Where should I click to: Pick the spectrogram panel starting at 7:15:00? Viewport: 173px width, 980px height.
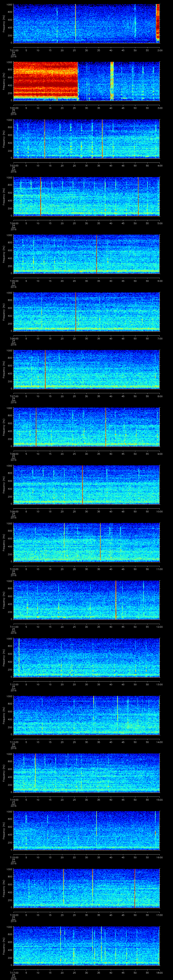[x=87, y=831]
